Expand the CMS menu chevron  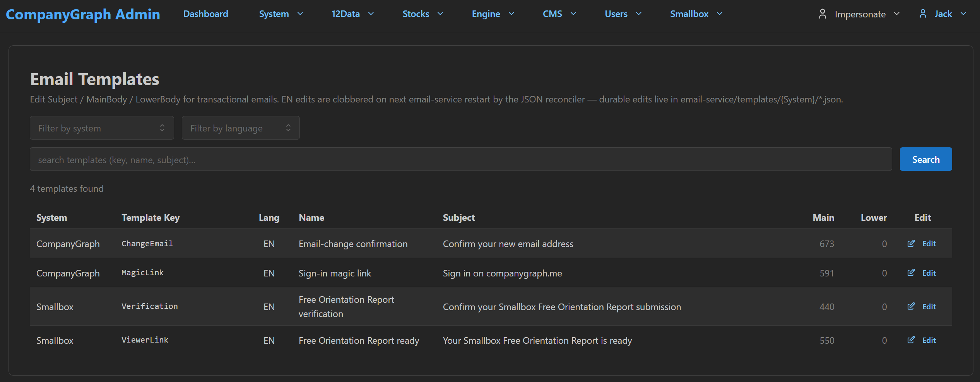pos(573,14)
